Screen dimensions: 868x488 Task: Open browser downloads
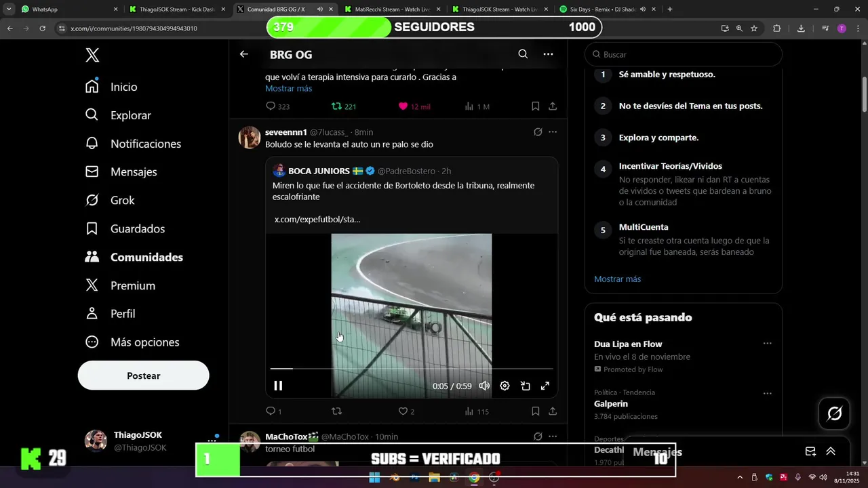(x=801, y=28)
